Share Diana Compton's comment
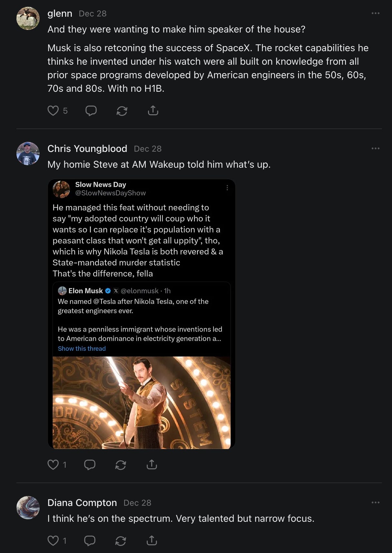This screenshot has width=392, height=553. (152, 540)
